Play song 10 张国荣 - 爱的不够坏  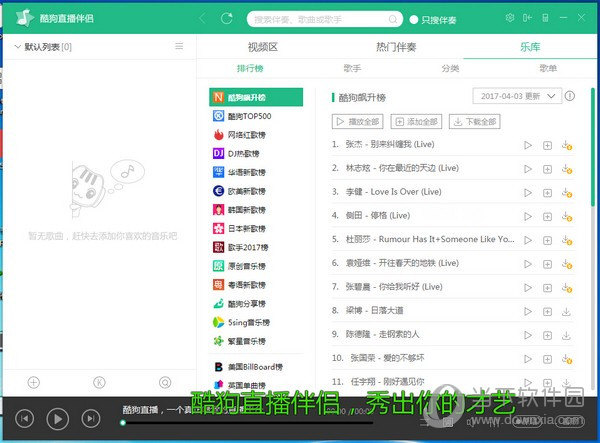[528, 359]
